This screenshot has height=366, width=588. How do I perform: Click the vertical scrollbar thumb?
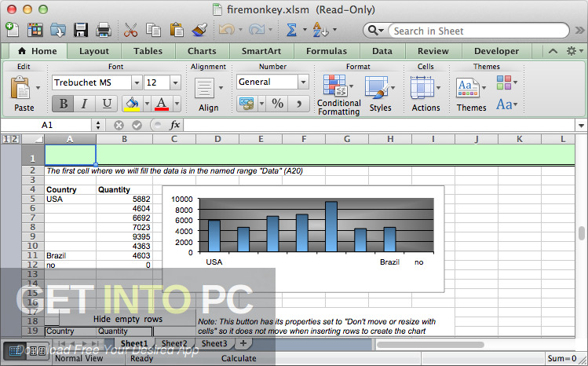(x=581, y=233)
